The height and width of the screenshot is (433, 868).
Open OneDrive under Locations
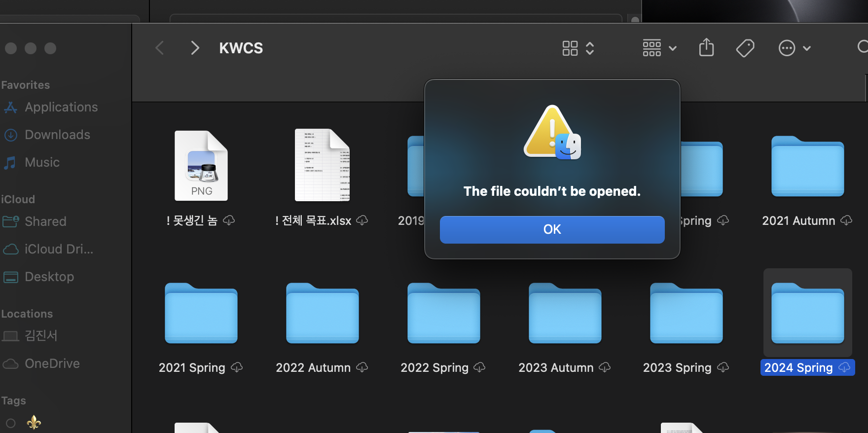52,363
